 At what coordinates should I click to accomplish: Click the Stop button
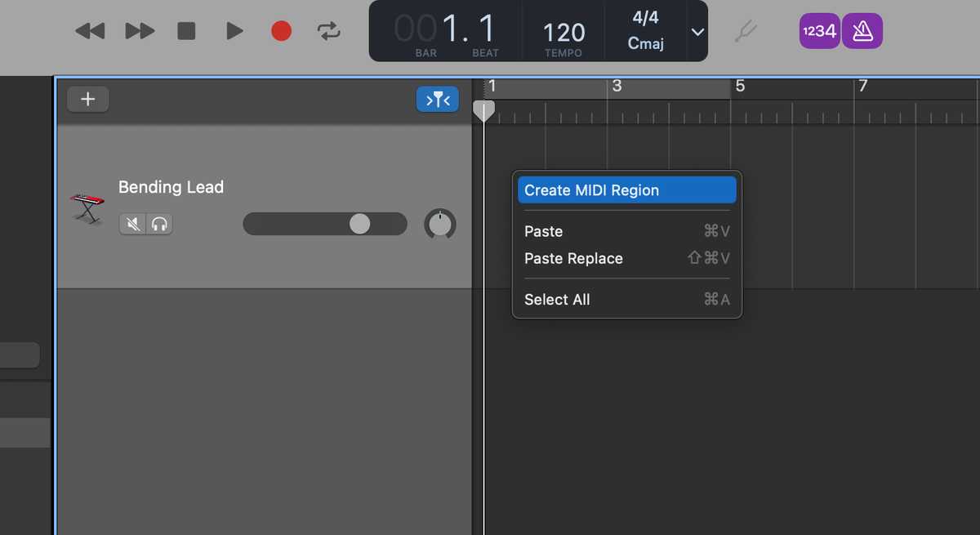(186, 31)
